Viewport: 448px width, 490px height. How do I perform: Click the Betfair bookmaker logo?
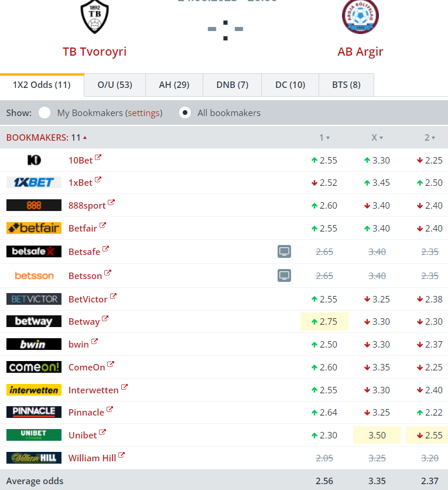[34, 228]
